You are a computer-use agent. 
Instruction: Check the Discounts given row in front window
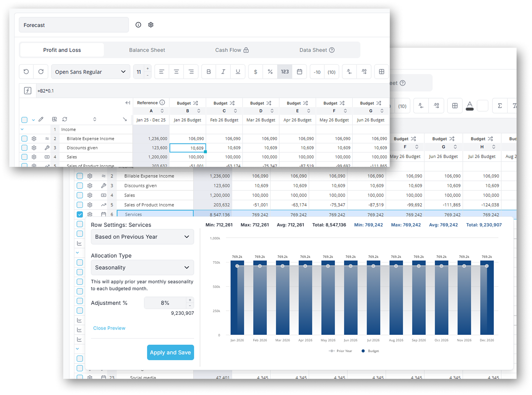(x=24, y=148)
